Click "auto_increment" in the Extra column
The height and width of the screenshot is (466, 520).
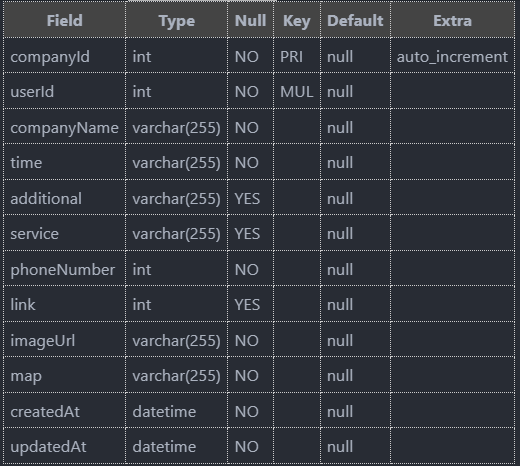click(x=452, y=57)
